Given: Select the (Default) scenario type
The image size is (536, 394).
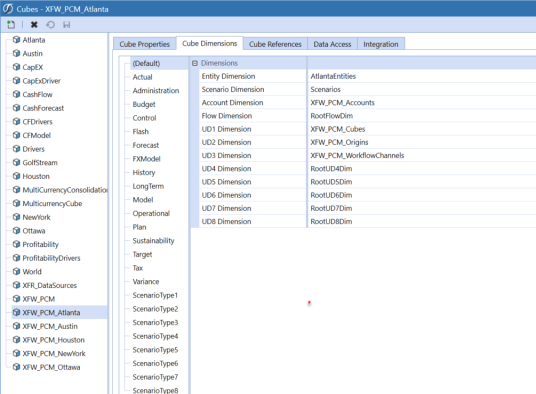Looking at the screenshot, I should point(146,63).
